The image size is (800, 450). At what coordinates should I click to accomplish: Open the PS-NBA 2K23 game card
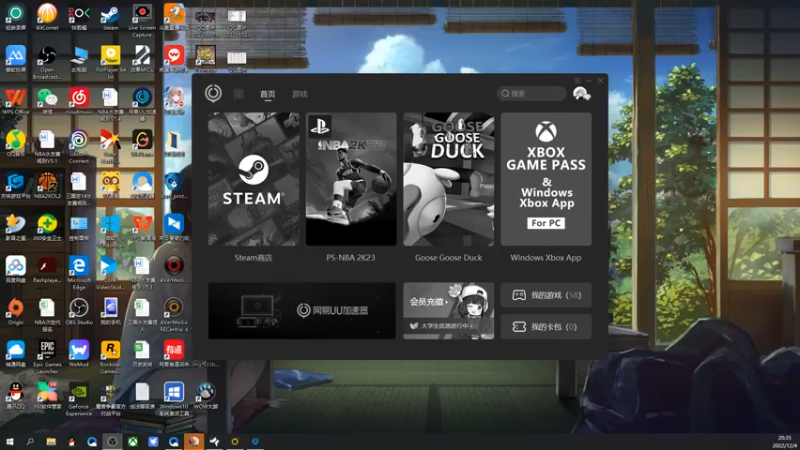351,179
